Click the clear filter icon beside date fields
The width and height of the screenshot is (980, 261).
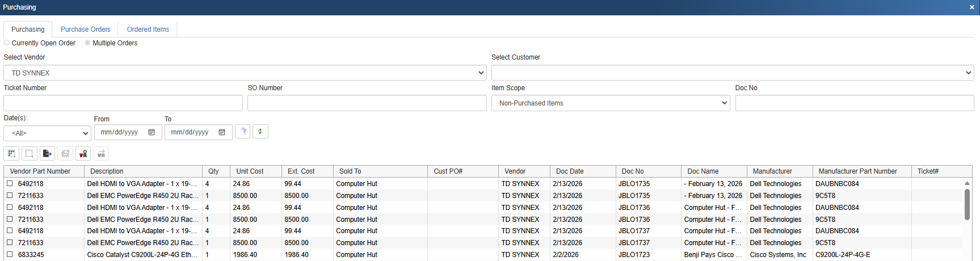pyautogui.click(x=243, y=132)
